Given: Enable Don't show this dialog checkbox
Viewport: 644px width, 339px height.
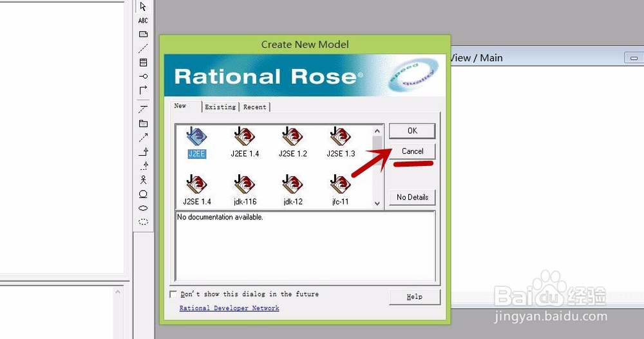Looking at the screenshot, I should click(173, 294).
